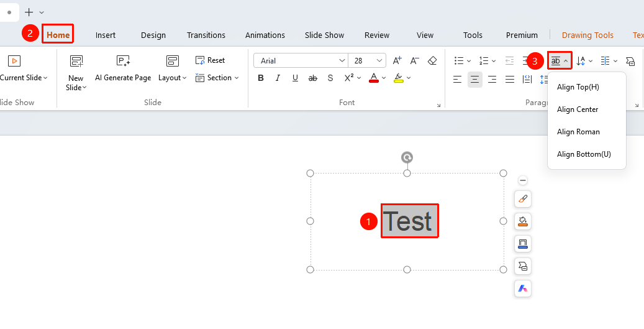Click the format brush icon beside the text box
This screenshot has height=329, width=644.
click(x=523, y=199)
